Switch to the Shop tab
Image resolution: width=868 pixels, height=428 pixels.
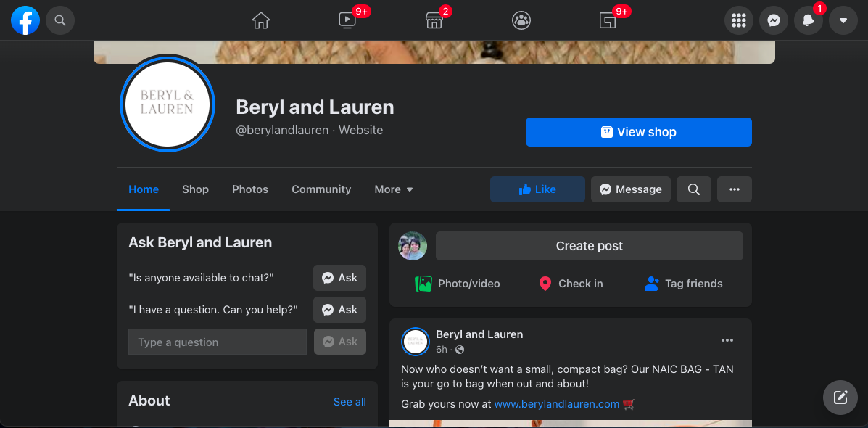195,189
